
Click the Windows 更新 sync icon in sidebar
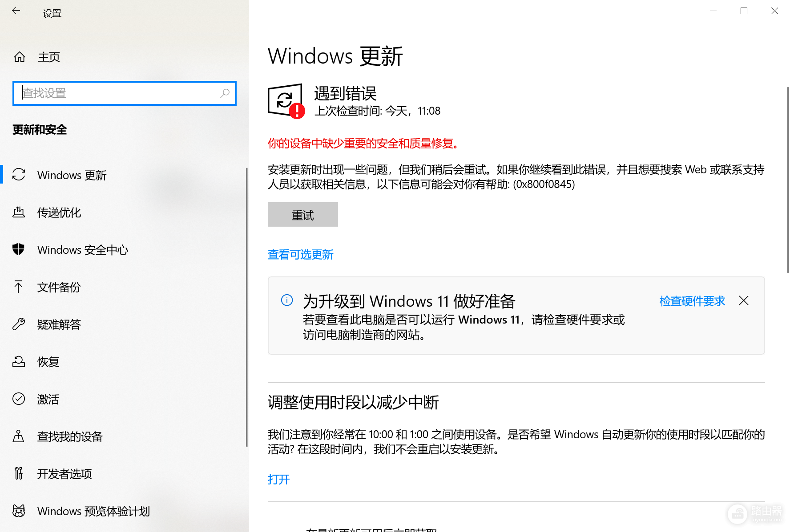[19, 175]
